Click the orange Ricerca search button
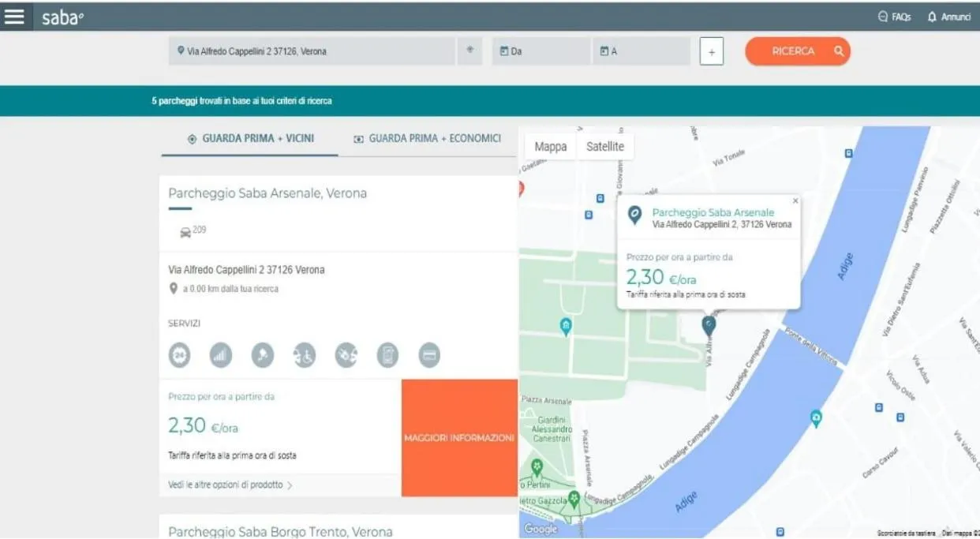 797,51
